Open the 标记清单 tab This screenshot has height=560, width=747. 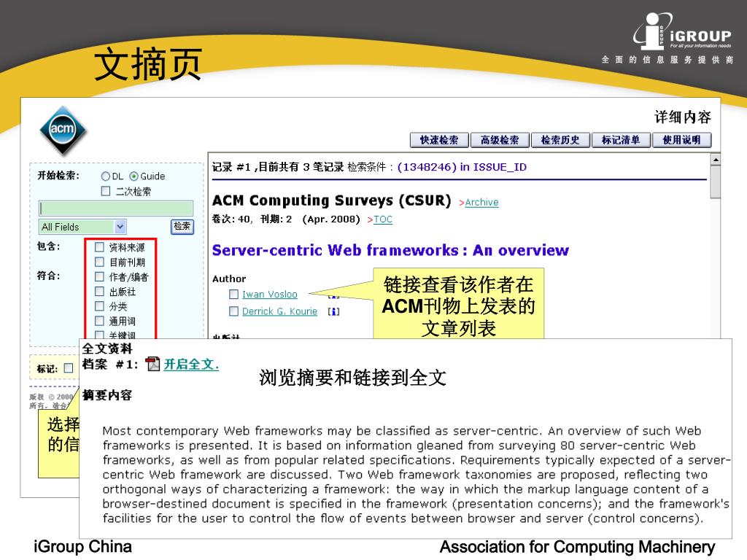621,140
